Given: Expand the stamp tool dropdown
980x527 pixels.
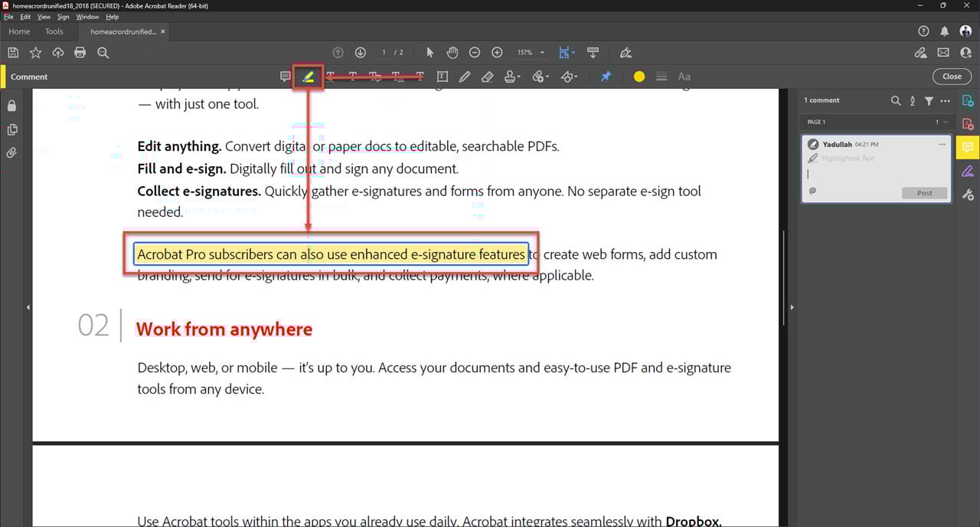Looking at the screenshot, I should tap(519, 77).
